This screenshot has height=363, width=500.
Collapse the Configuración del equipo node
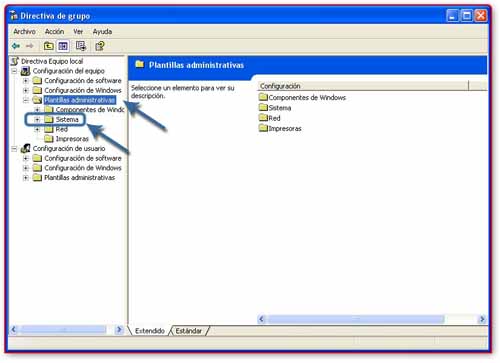14,71
